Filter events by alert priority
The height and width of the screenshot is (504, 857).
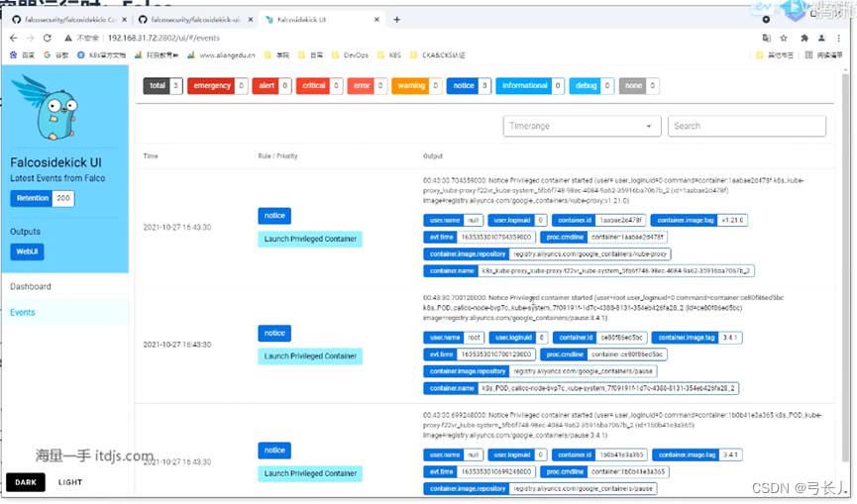click(x=271, y=86)
